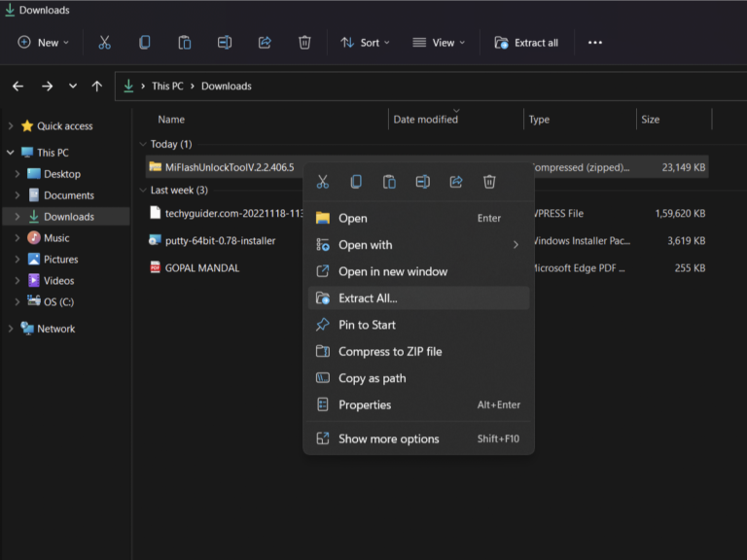Click the Copy icon in the context menu

click(x=356, y=182)
